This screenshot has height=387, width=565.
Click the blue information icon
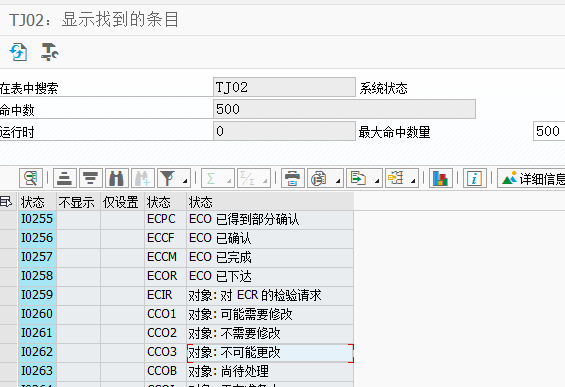click(x=475, y=178)
